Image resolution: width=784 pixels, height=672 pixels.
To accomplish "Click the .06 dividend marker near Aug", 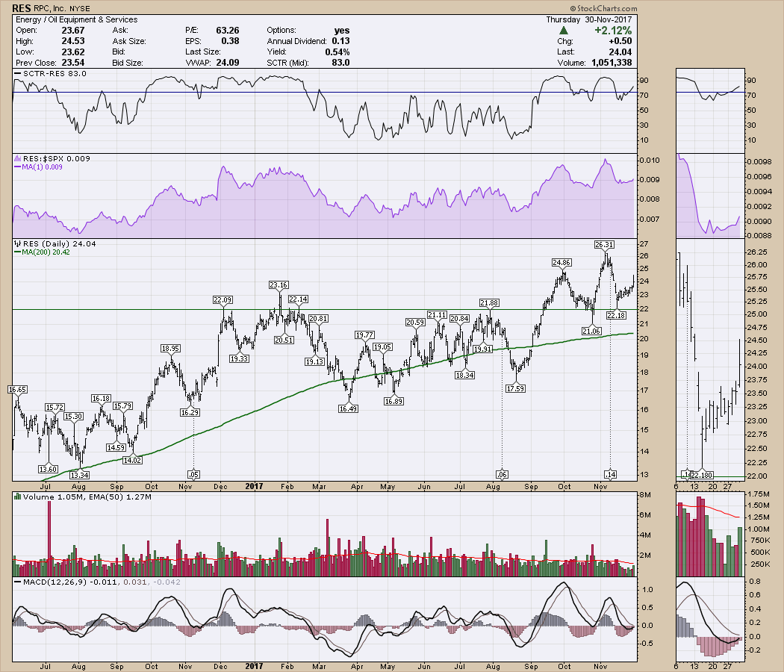I will (x=502, y=474).
